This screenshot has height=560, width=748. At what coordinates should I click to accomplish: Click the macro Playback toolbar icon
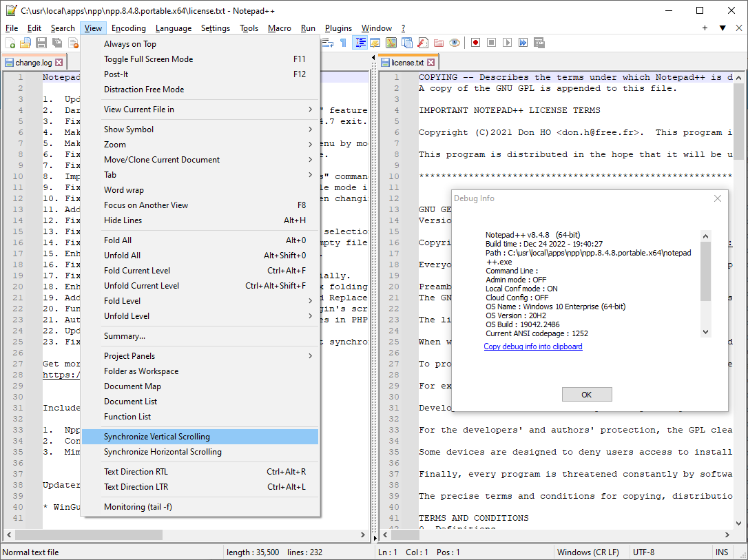[507, 43]
